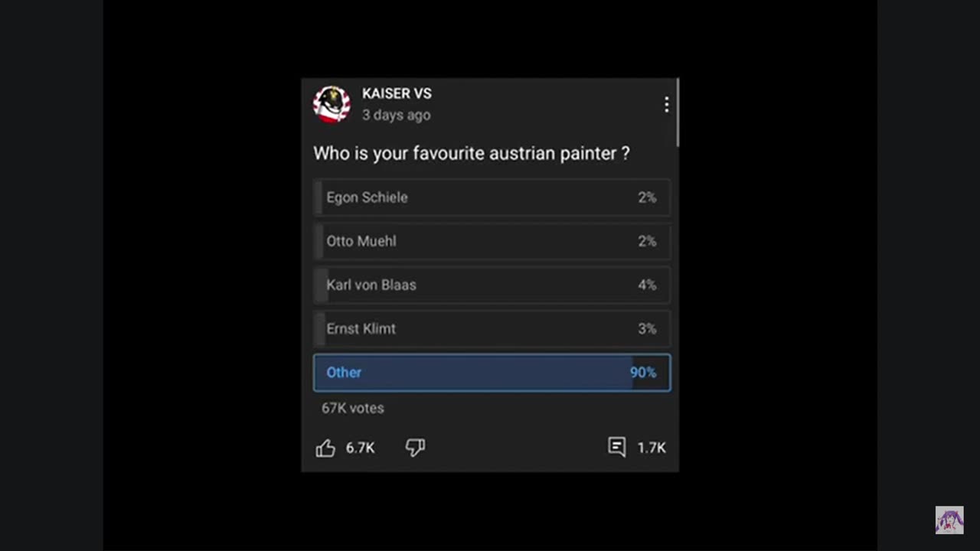980x551 pixels.
Task: Click the channel watermark in bottom-right corner
Action: 949,520
